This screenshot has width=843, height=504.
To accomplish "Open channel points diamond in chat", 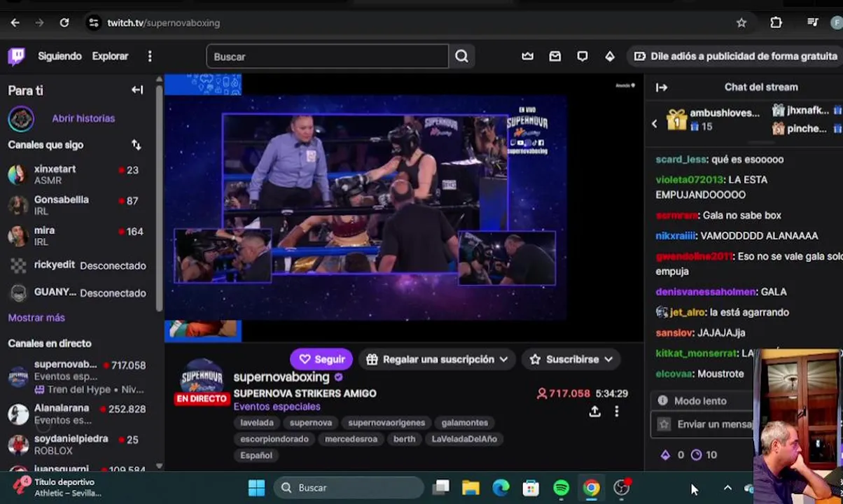I will 665,455.
